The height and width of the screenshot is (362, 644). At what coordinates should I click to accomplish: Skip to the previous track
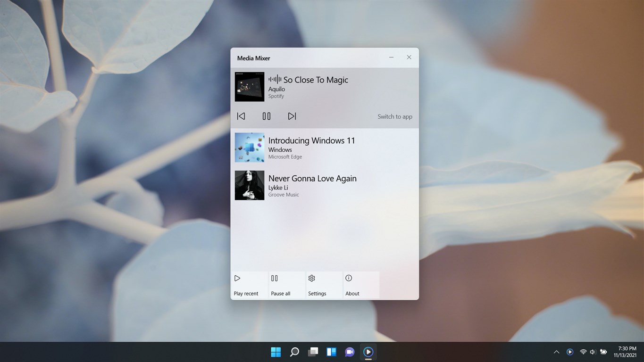[x=241, y=116]
